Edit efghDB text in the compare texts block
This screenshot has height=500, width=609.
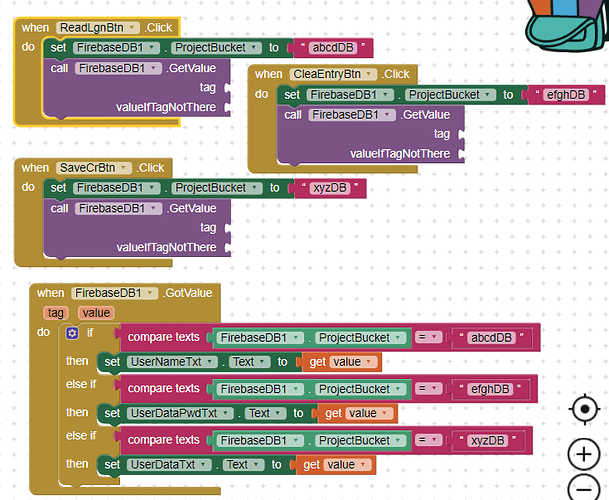pos(490,389)
